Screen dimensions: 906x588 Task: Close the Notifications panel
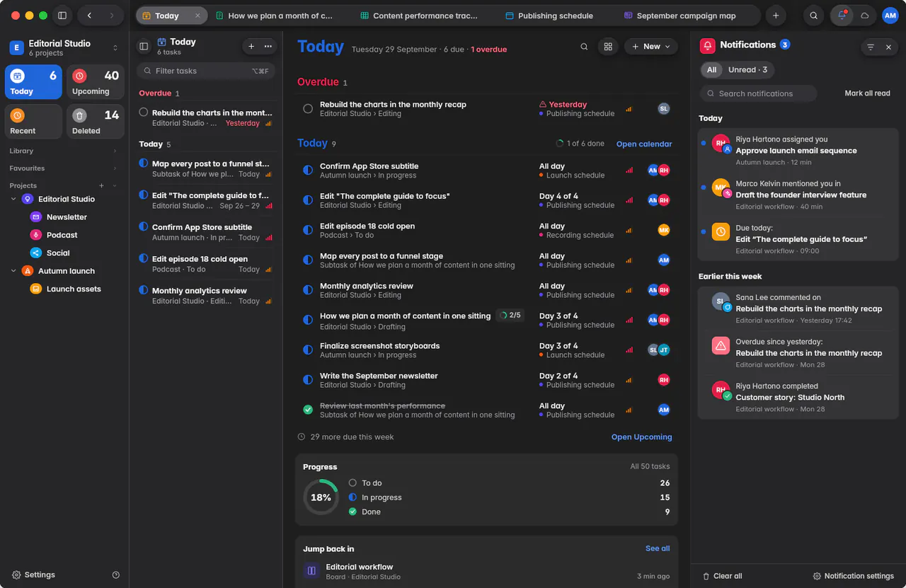click(x=888, y=47)
